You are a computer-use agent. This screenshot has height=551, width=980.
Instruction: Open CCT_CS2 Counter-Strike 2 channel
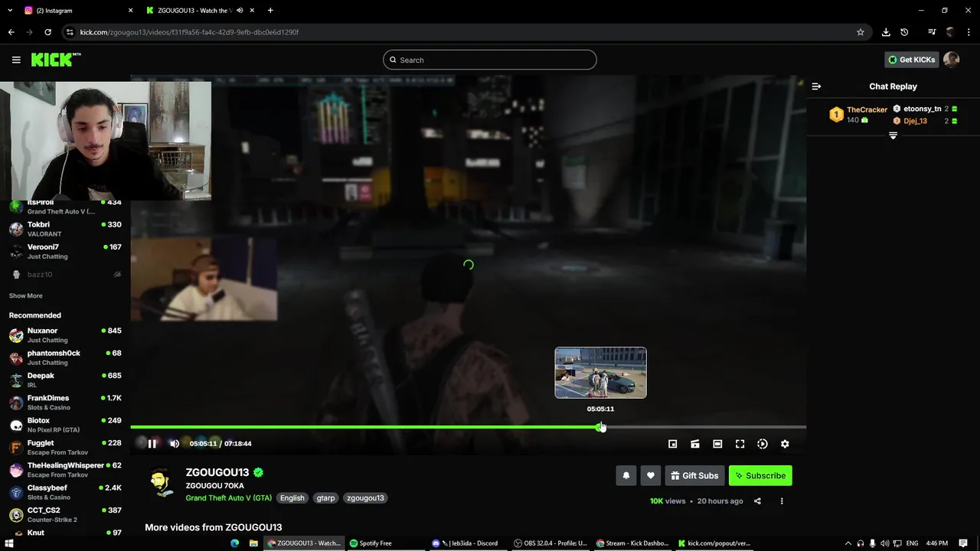pos(65,514)
